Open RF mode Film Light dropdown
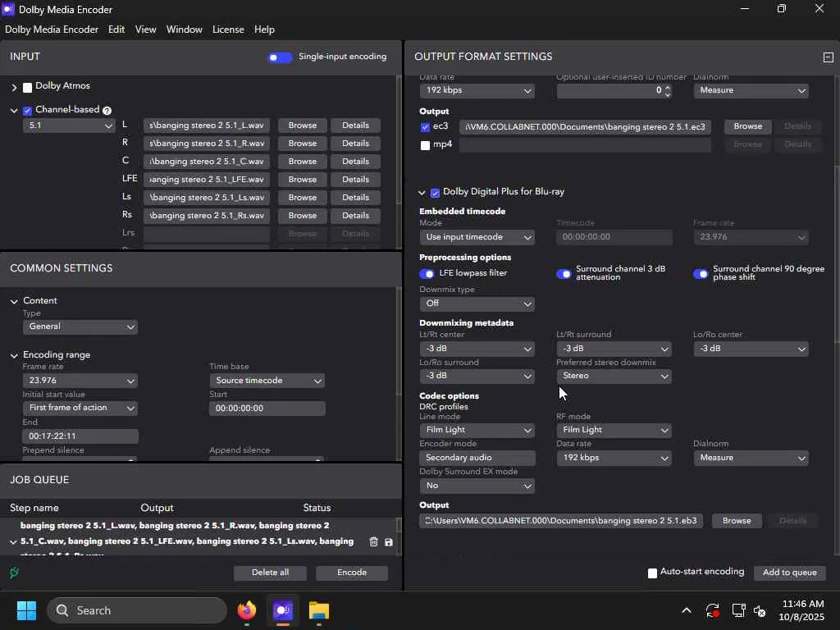This screenshot has width=840, height=630. click(x=614, y=430)
